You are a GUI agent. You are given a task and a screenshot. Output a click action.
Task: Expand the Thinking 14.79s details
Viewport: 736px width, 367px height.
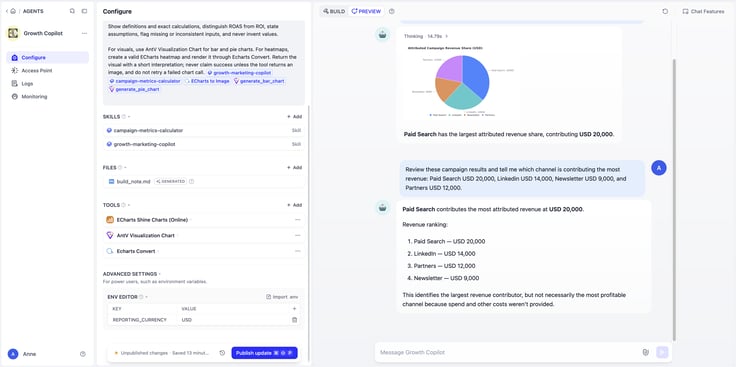[x=426, y=36]
